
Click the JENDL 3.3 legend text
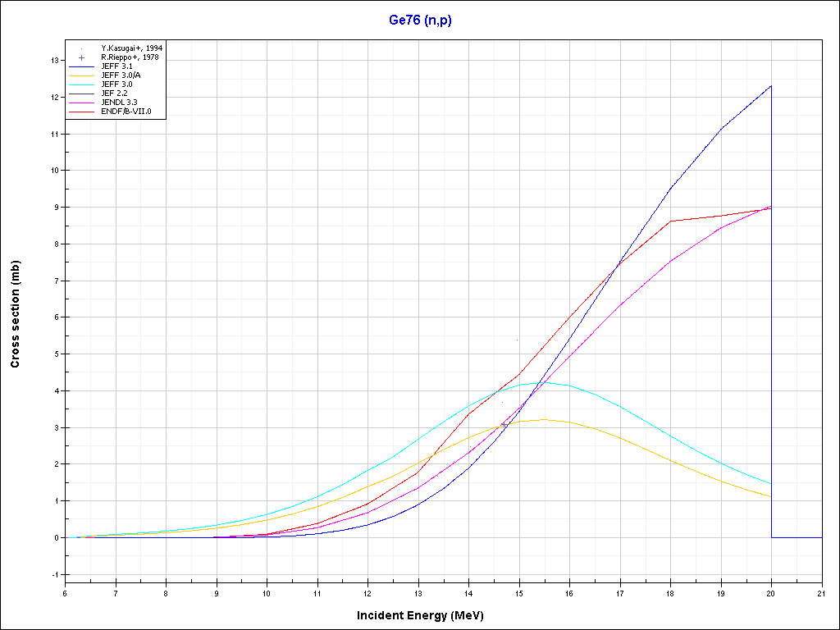pyautogui.click(x=119, y=103)
